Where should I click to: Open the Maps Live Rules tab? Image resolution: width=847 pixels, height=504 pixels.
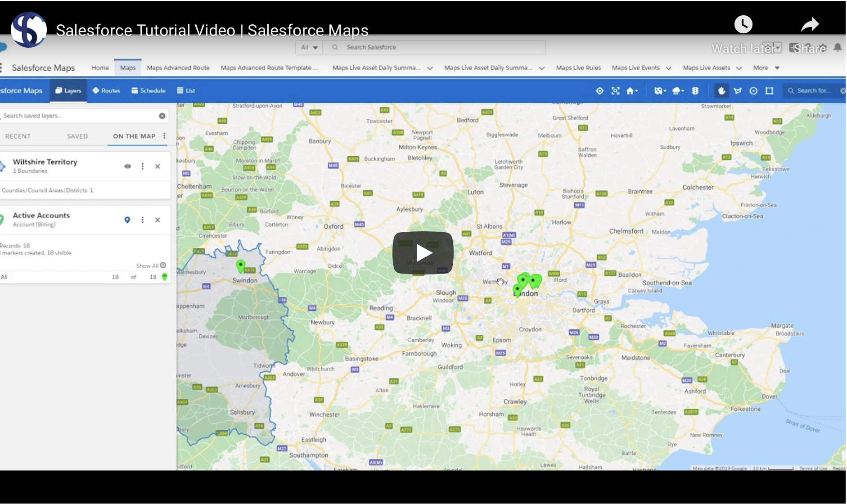click(578, 68)
